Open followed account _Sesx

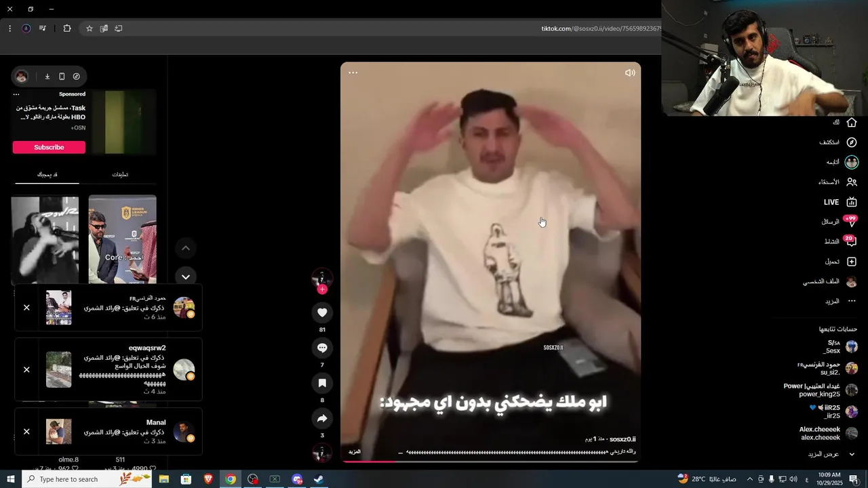840,347
